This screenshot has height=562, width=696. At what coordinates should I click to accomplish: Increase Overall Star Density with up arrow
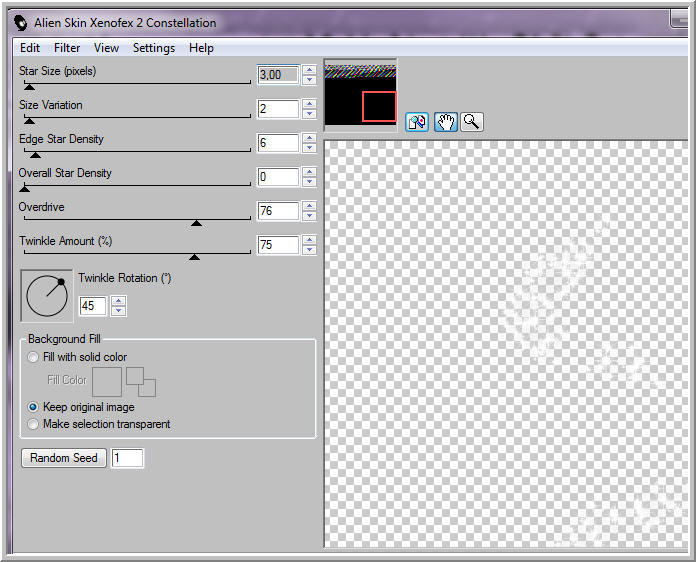pos(309,172)
